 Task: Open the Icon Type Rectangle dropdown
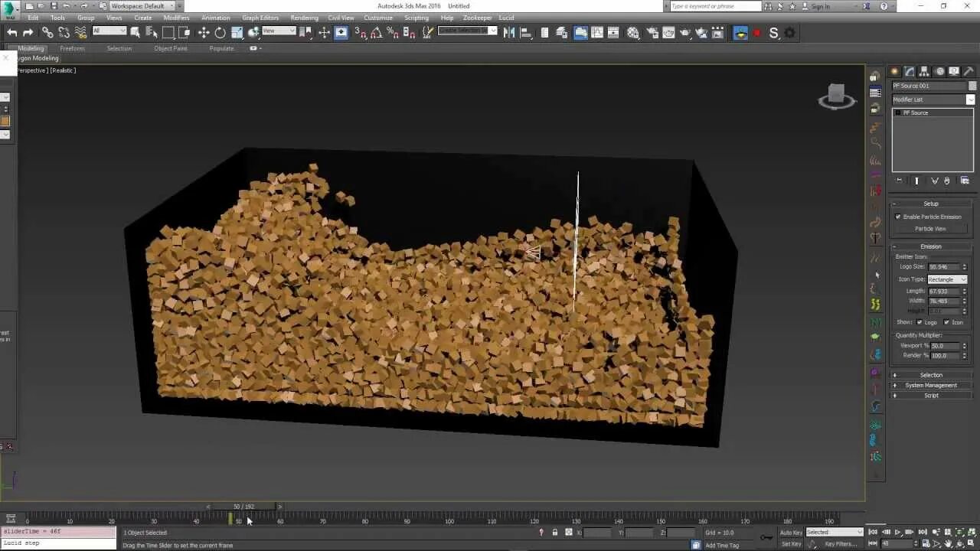(x=947, y=279)
